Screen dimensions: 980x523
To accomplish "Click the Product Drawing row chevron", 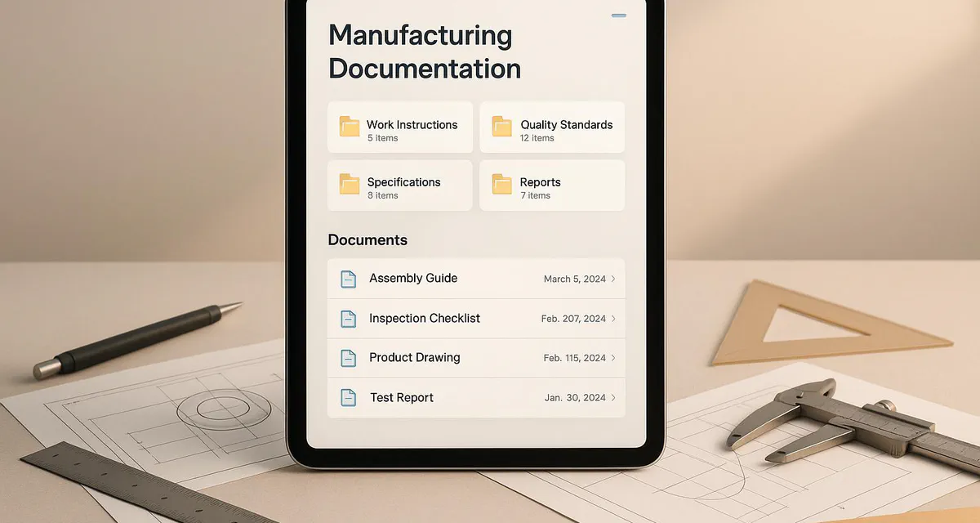I will (612, 357).
